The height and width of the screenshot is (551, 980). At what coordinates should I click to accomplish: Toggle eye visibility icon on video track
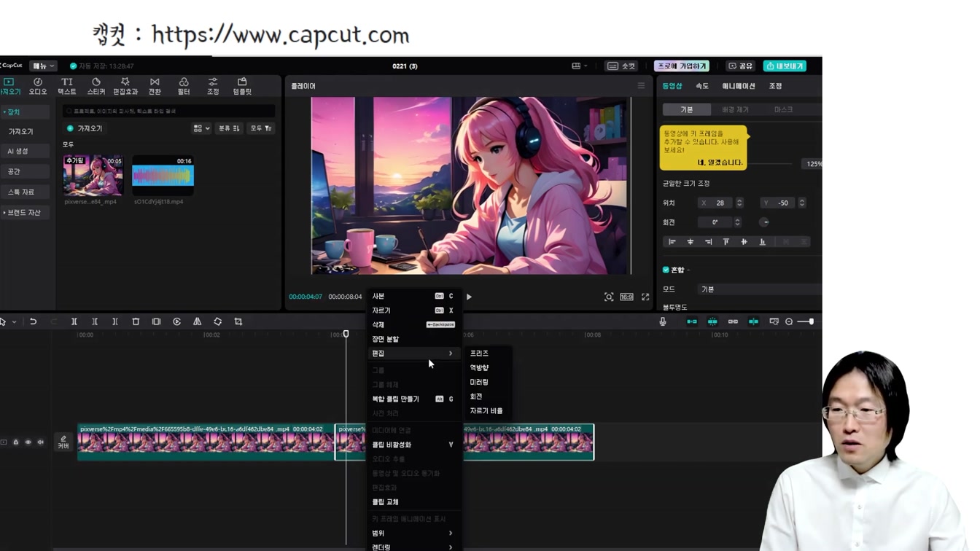(x=28, y=442)
